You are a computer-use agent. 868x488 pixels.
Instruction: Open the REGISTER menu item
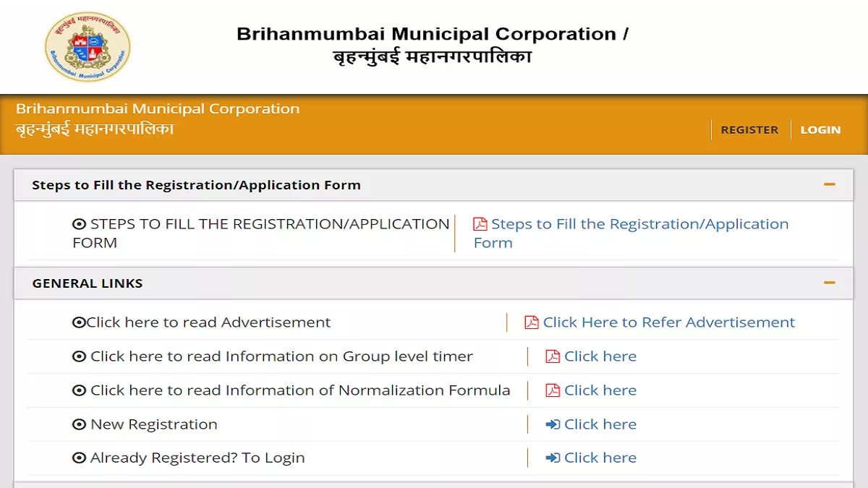point(749,130)
